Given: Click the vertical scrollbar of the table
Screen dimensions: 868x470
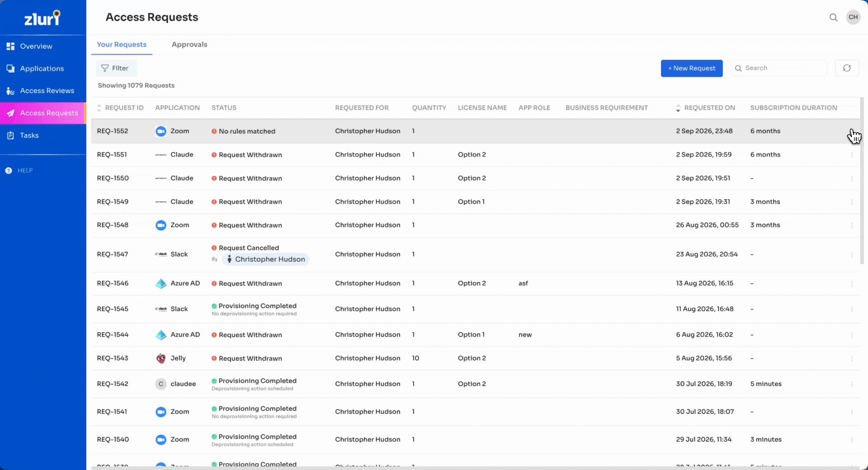Looking at the screenshot, I should tap(862, 181).
